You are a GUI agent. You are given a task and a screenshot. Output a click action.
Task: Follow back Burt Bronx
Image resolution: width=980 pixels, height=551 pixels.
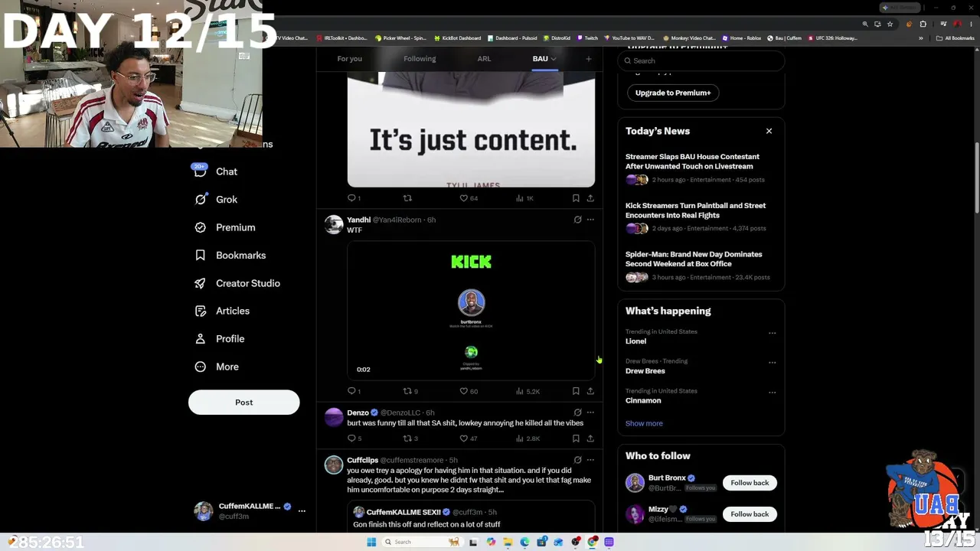(x=750, y=483)
